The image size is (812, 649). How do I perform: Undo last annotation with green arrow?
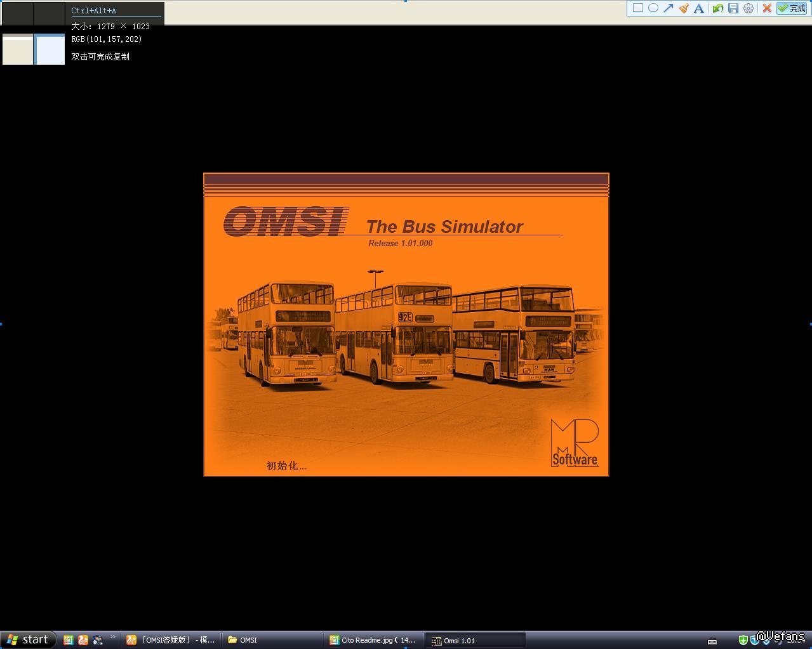click(x=718, y=8)
